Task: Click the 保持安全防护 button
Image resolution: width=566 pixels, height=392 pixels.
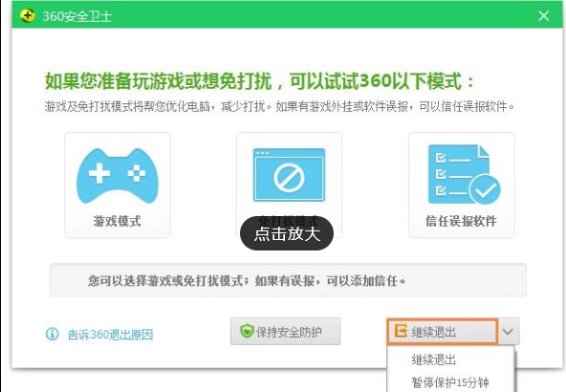Action: click(x=285, y=332)
